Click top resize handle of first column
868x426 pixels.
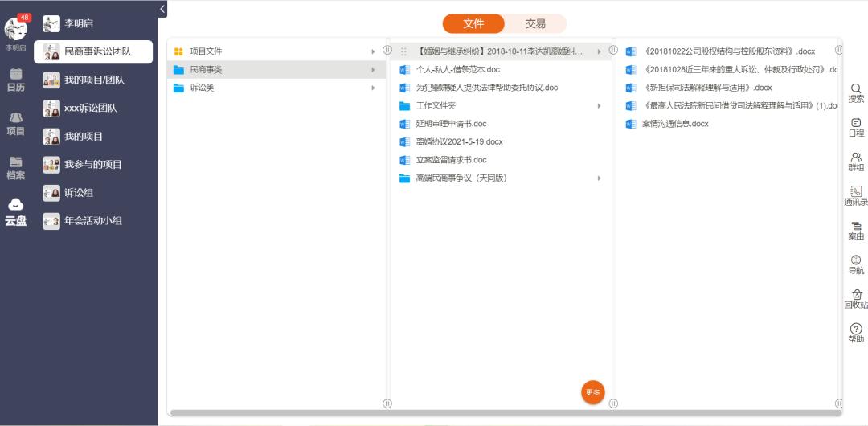click(x=387, y=49)
